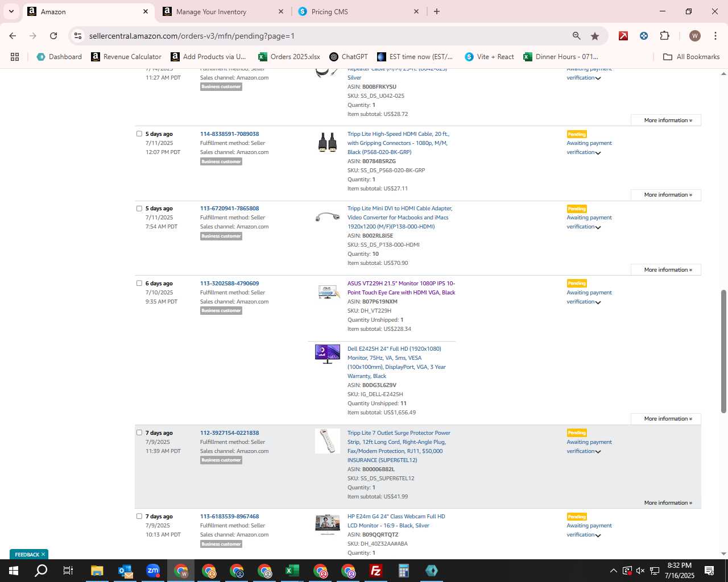This screenshot has height=582, width=728.
Task: Open Tripp Lite High-Speed HDMI Cable product link
Action: tap(398, 143)
